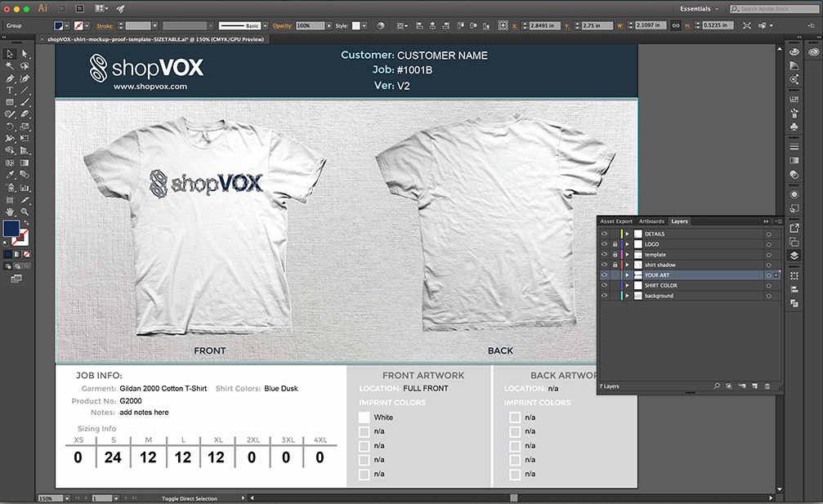Select the SHIRT COLOR layer row
The image size is (823, 504).
(690, 285)
